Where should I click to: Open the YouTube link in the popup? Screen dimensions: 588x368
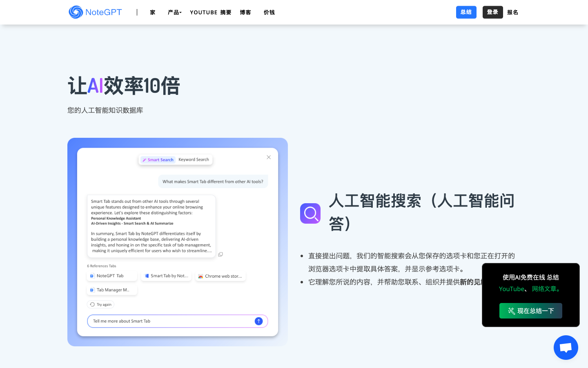pos(511,289)
